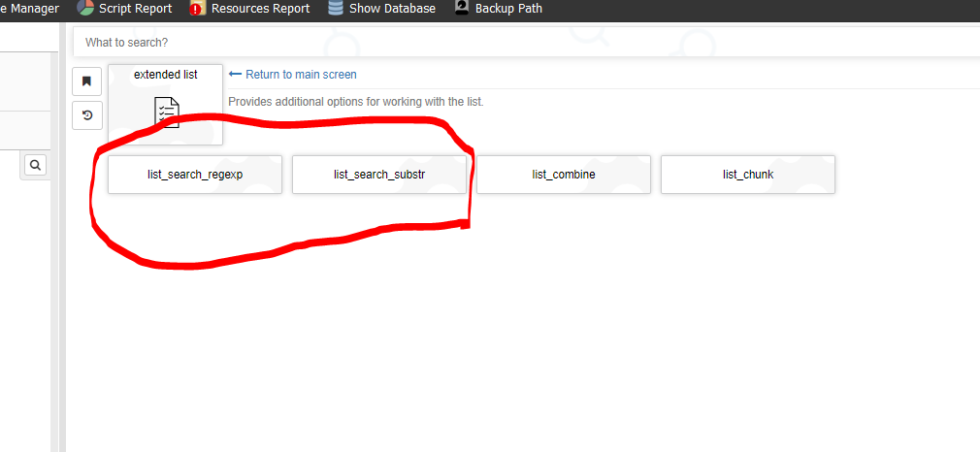Viewport: 980px width, 452px height.
Task: Select Show Database in the top bar
Action: click(x=392, y=9)
